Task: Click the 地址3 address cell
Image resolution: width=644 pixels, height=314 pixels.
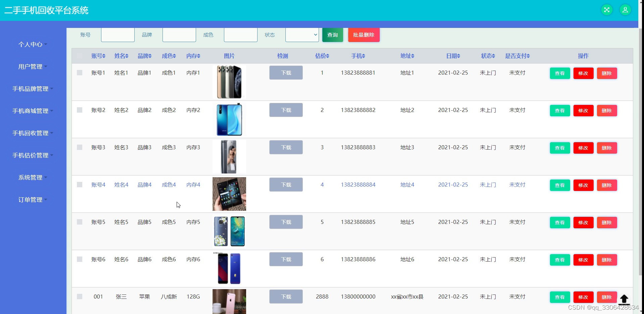Action: coord(407,147)
